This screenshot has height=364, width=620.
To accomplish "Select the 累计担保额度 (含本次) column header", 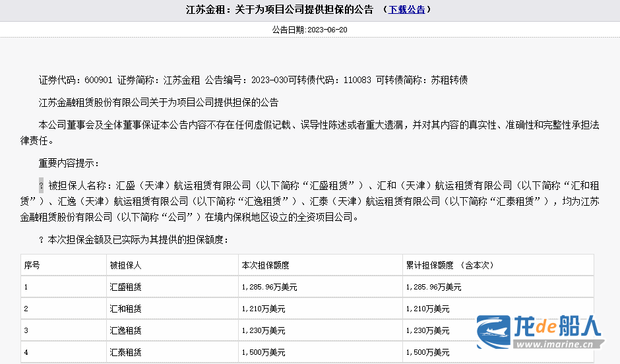I will click(x=450, y=265).
